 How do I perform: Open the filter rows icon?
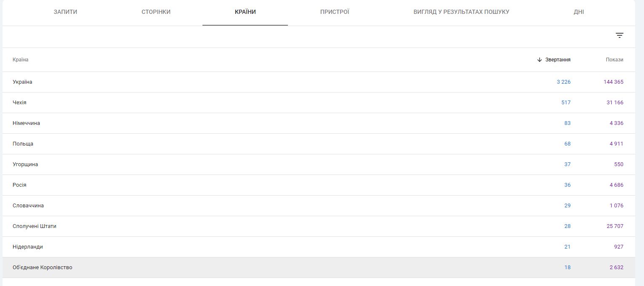[x=619, y=35]
